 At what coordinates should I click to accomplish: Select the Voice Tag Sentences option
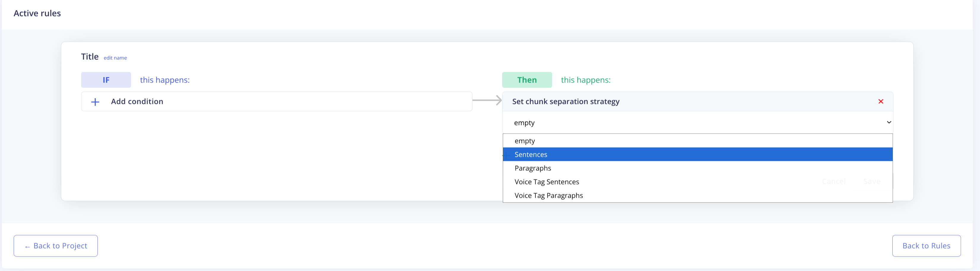click(x=547, y=182)
